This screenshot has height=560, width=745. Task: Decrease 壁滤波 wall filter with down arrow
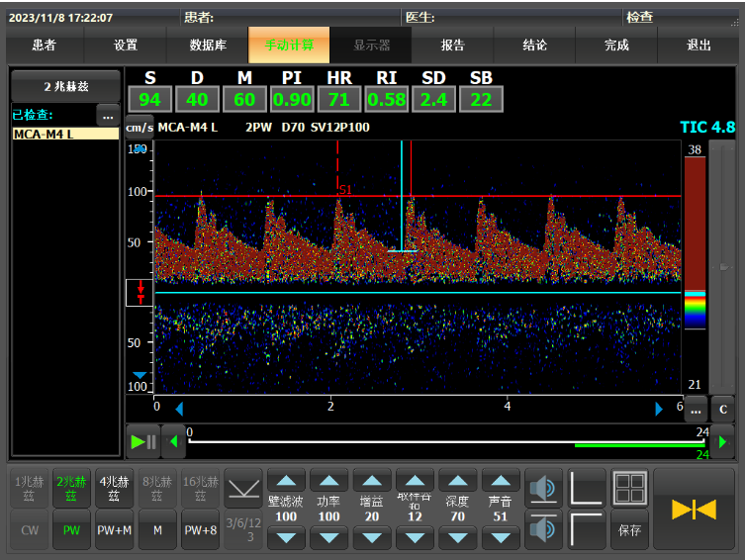pos(286,538)
